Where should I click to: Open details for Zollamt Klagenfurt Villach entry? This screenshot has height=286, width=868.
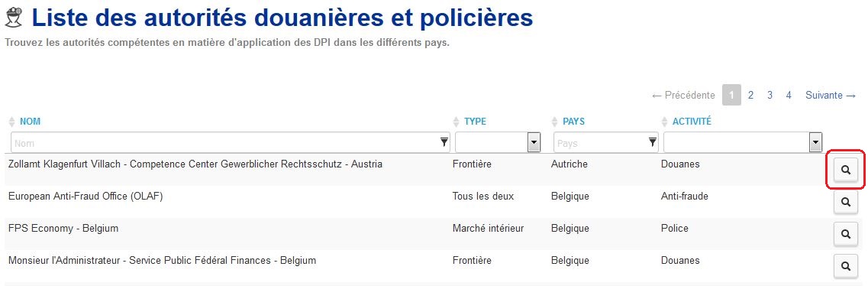pos(845,171)
